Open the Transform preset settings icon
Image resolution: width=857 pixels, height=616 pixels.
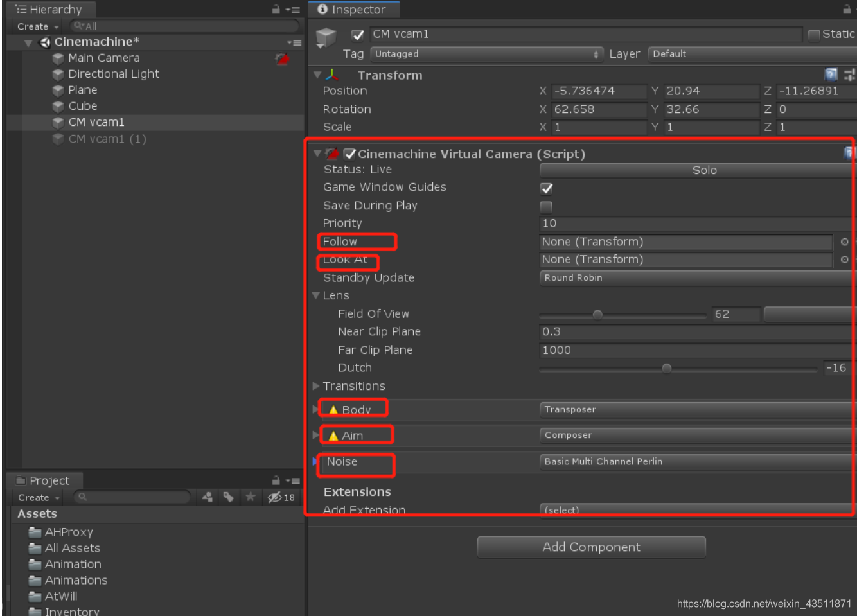click(849, 75)
